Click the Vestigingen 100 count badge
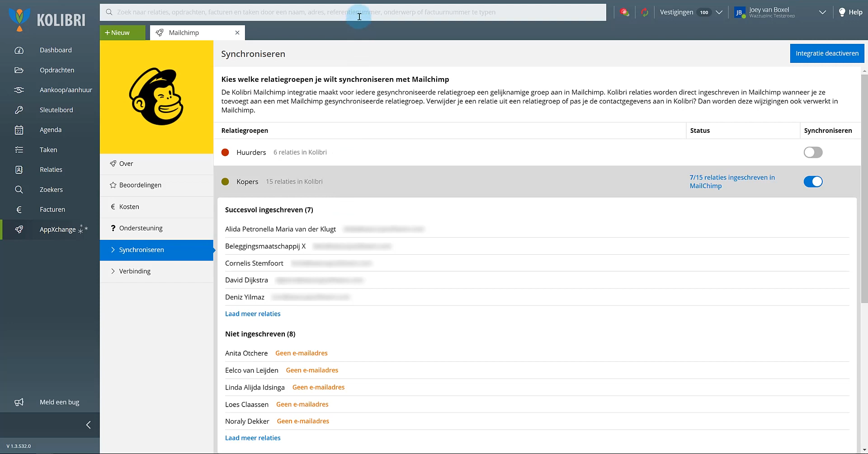The image size is (868, 454). click(704, 12)
